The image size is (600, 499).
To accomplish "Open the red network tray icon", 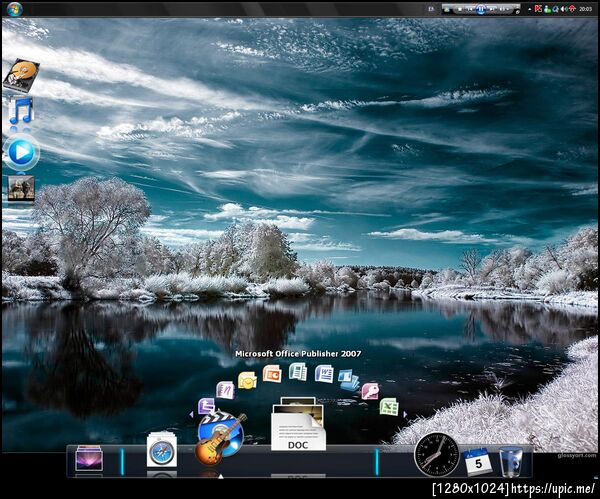I will click(572, 9).
